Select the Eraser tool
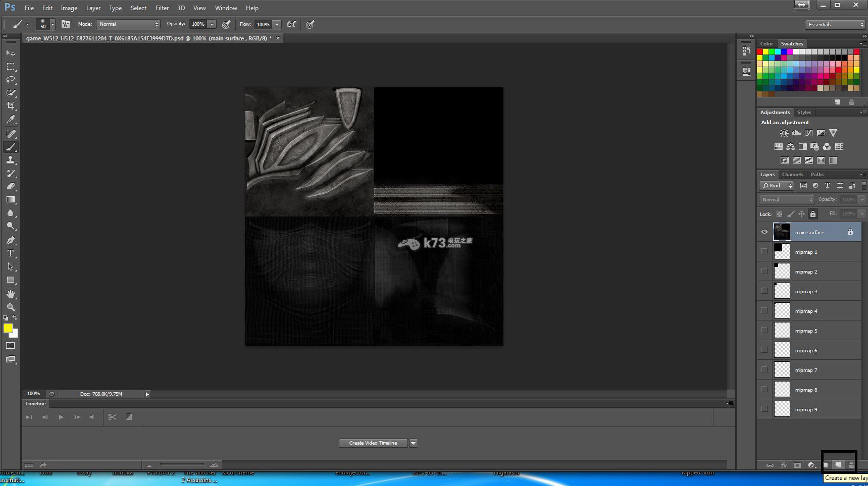The height and width of the screenshot is (486, 868). 11,186
